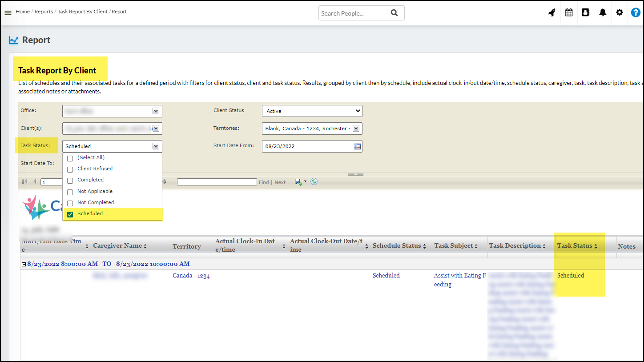The width and height of the screenshot is (644, 362).
Task: Click the blue help question mark
Action: [636, 13]
